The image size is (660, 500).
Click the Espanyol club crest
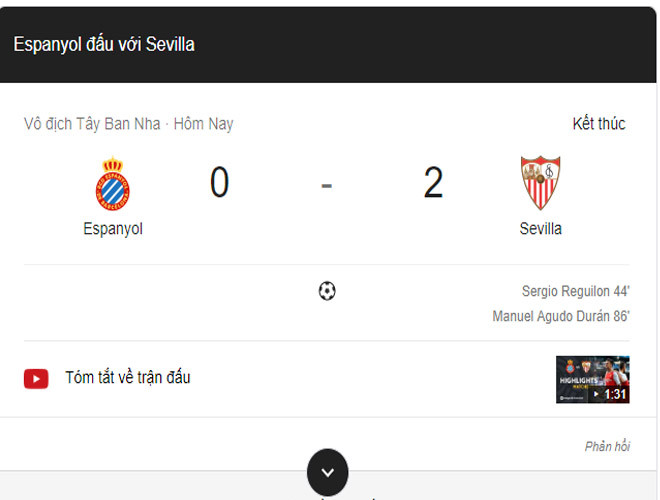tap(113, 184)
